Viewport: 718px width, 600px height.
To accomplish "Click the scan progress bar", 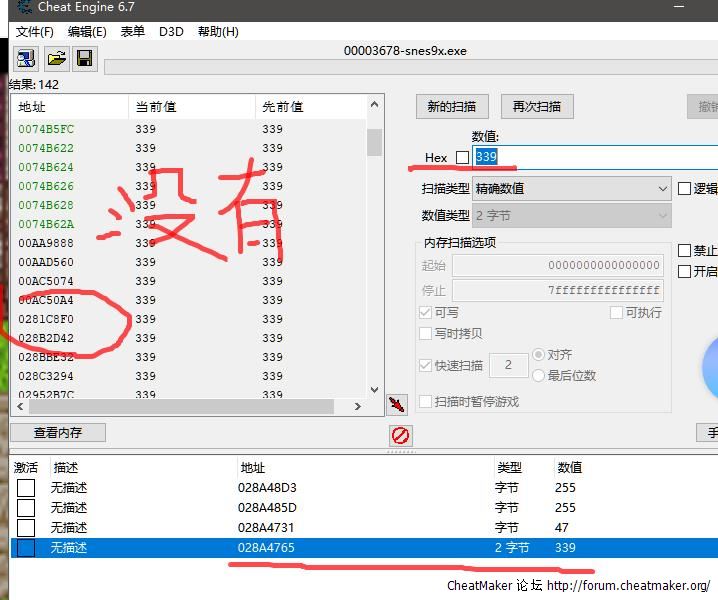I will click(x=410, y=67).
